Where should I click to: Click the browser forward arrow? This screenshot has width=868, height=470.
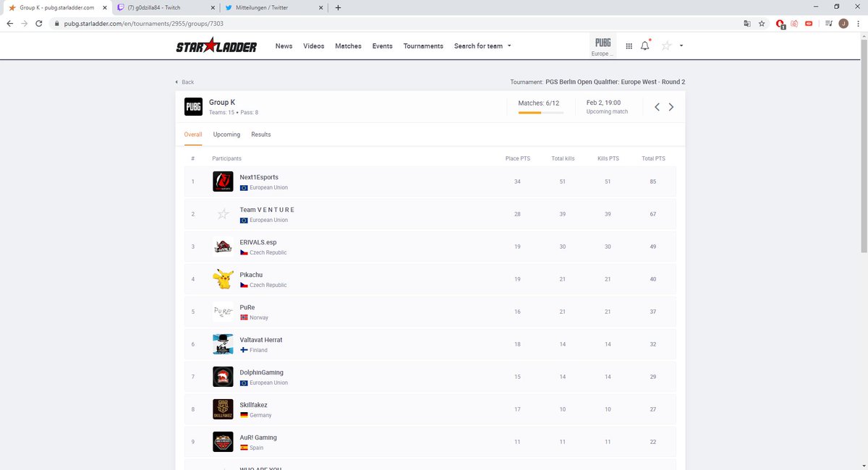point(25,23)
